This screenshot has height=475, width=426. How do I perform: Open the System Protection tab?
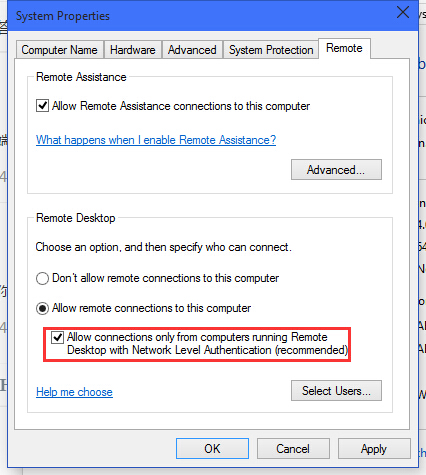(x=271, y=50)
